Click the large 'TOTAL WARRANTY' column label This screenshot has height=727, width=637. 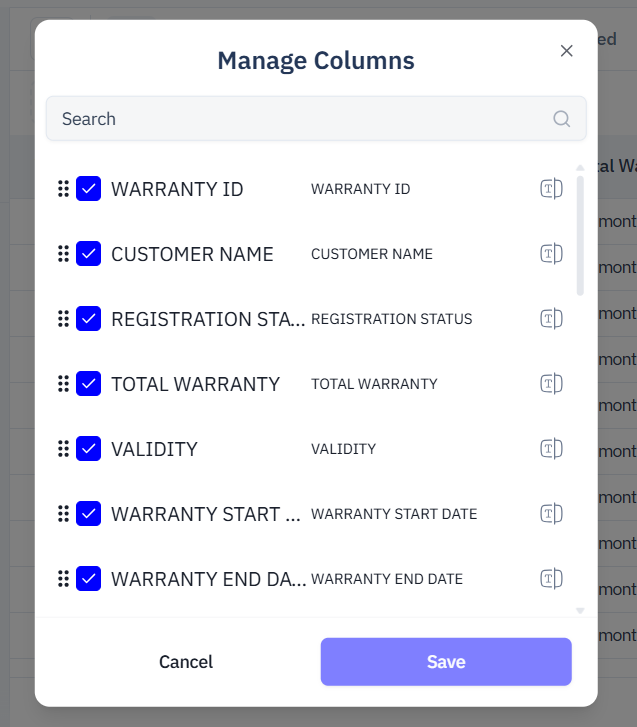click(196, 383)
